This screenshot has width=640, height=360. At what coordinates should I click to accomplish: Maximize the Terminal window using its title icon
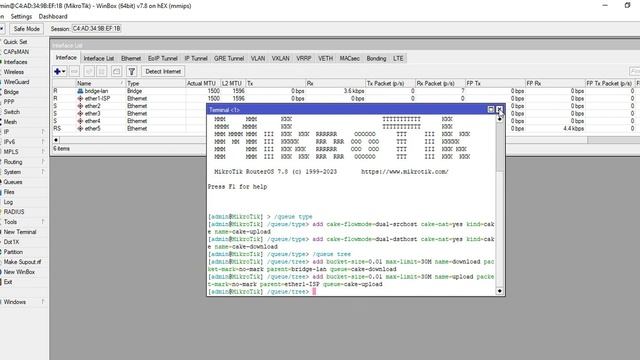491,109
